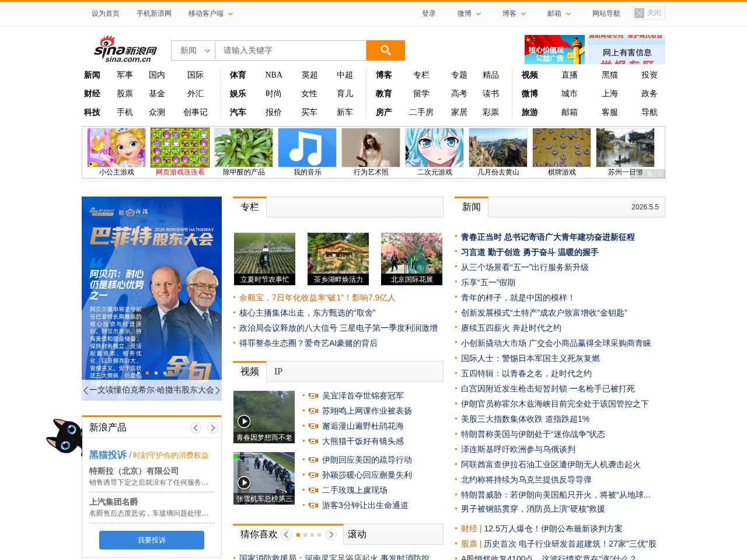Open 一文读懂伯克希尔·哈撒韦股东大会 caption
The width and height of the screenshot is (747, 560).
[x=152, y=390]
